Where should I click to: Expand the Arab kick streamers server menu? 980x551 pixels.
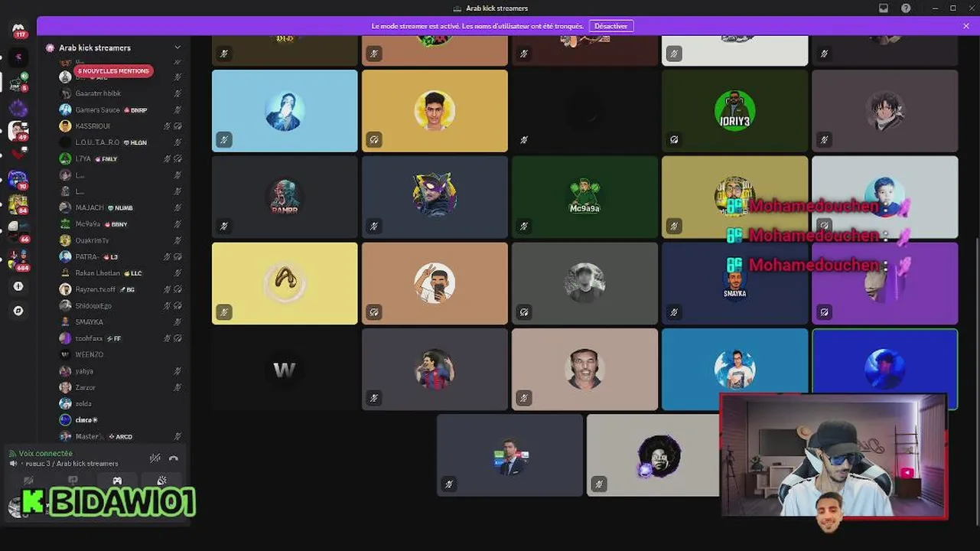(177, 47)
